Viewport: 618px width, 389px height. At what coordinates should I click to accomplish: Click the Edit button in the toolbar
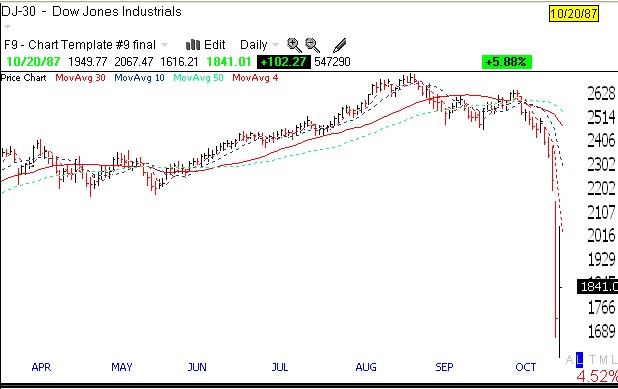tap(214, 45)
